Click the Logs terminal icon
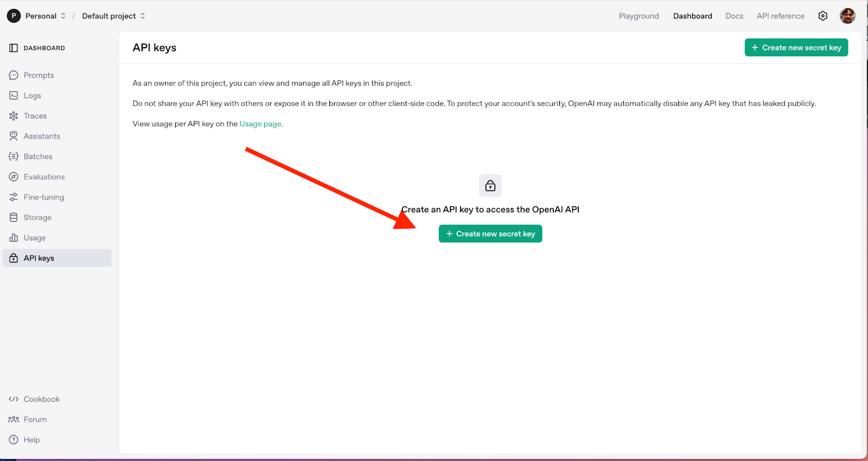Image resolution: width=868 pixels, height=461 pixels. point(14,96)
